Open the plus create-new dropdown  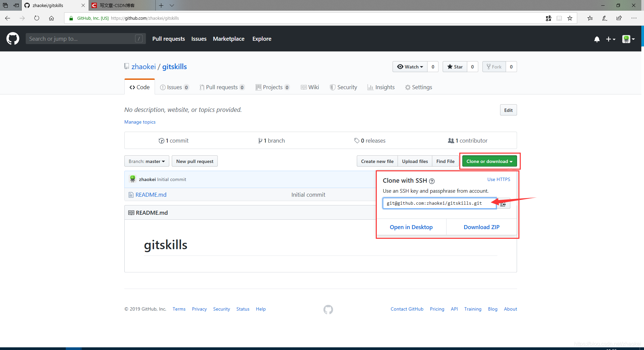(x=611, y=39)
